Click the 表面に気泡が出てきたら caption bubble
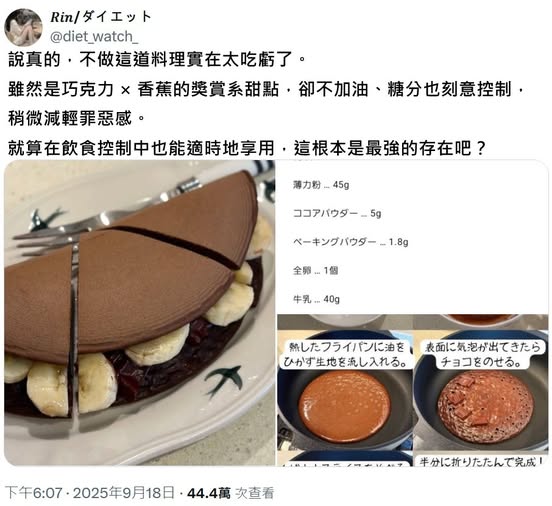The width and height of the screenshot is (552, 506). (481, 355)
